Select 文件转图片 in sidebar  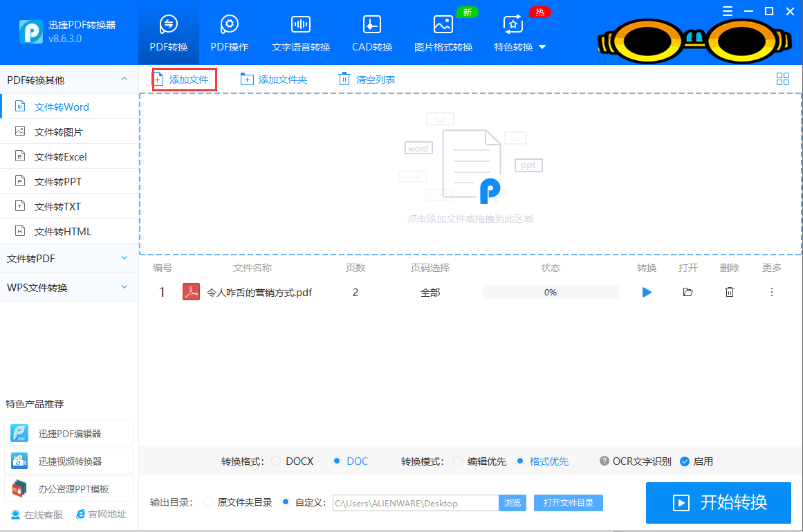point(69,131)
